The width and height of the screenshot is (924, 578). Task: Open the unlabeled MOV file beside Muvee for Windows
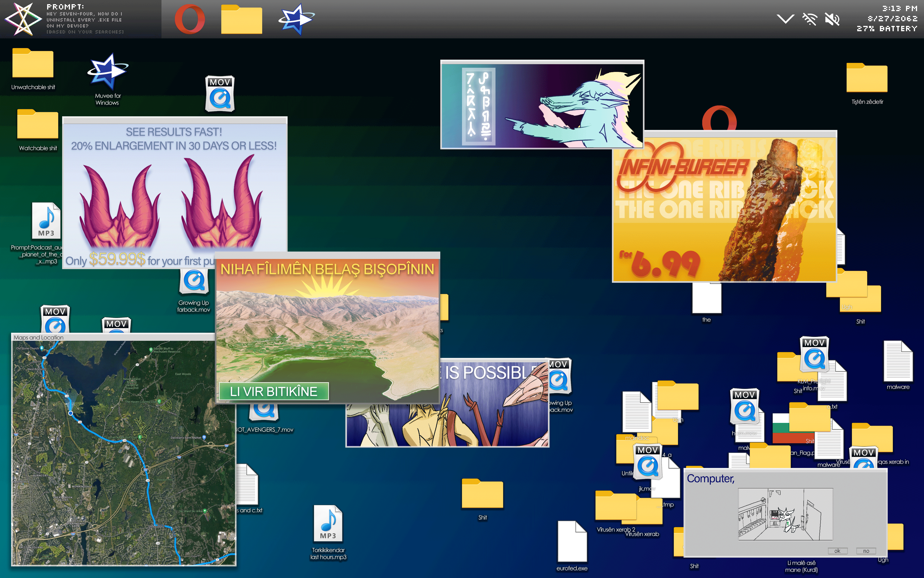220,94
